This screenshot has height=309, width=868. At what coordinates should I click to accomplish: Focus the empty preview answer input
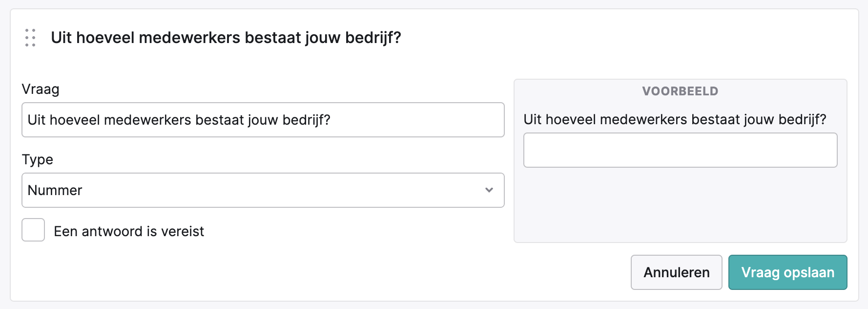pyautogui.click(x=681, y=150)
